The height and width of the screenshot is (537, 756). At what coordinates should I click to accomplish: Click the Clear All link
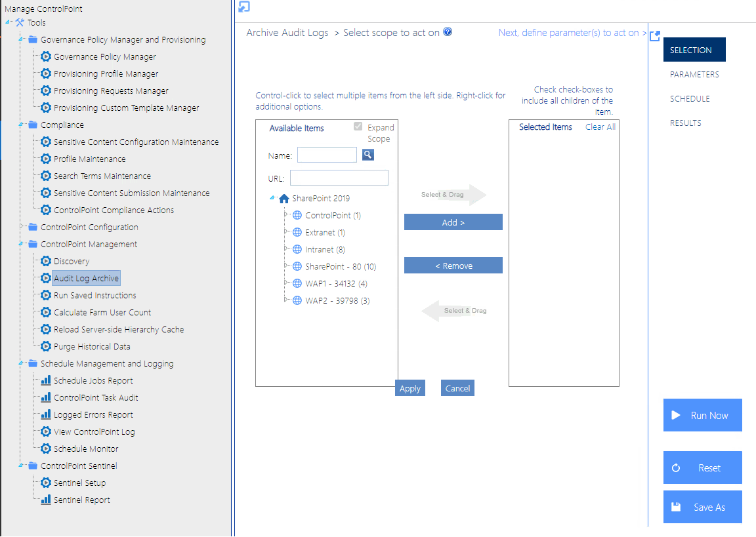tap(600, 127)
